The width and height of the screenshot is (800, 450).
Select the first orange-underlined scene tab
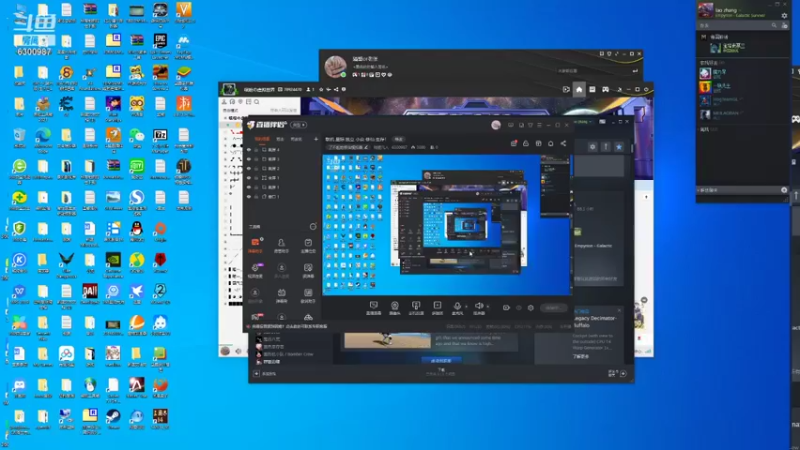pos(262,139)
